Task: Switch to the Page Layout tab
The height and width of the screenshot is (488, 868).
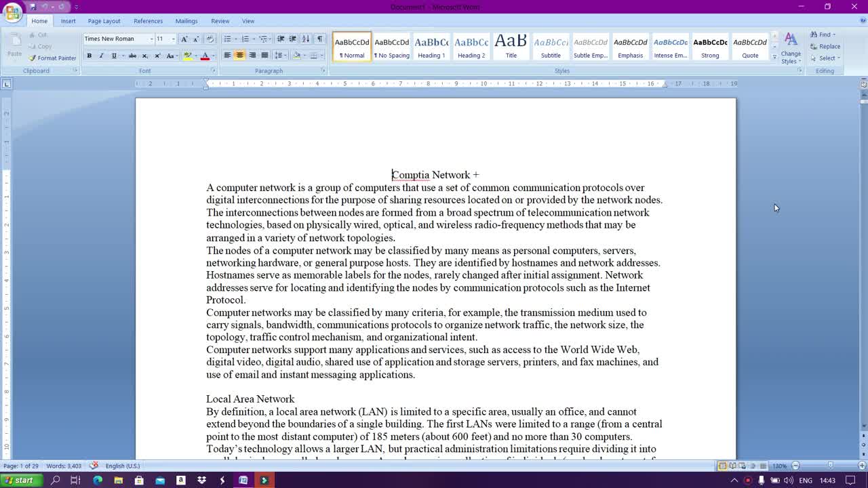Action: 104,21
